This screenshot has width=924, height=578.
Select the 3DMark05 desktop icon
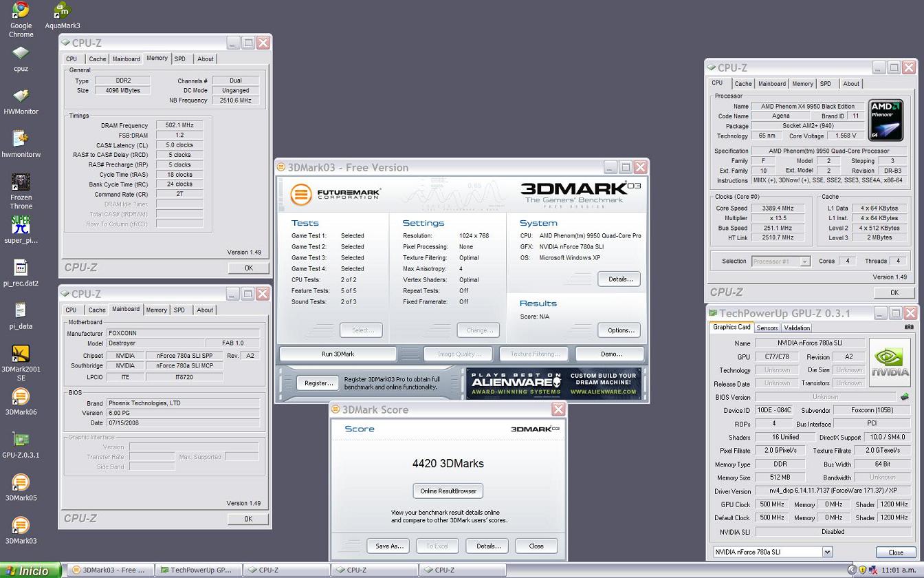pyautogui.click(x=21, y=488)
